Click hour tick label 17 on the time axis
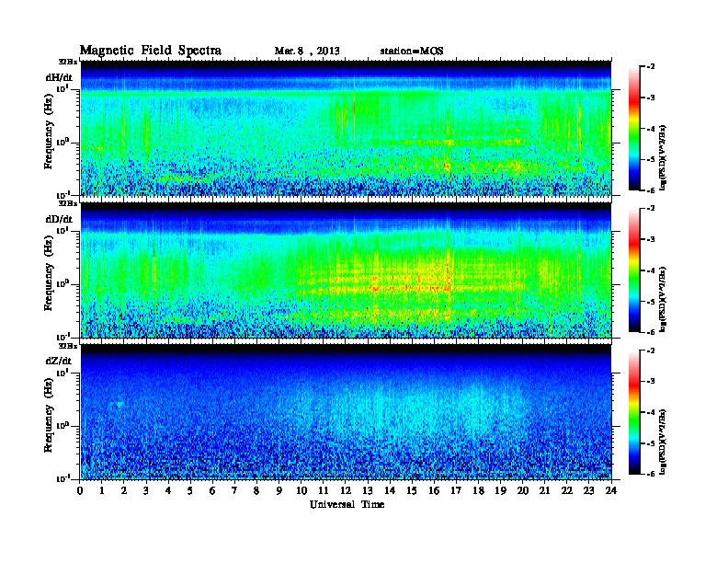 (457, 490)
